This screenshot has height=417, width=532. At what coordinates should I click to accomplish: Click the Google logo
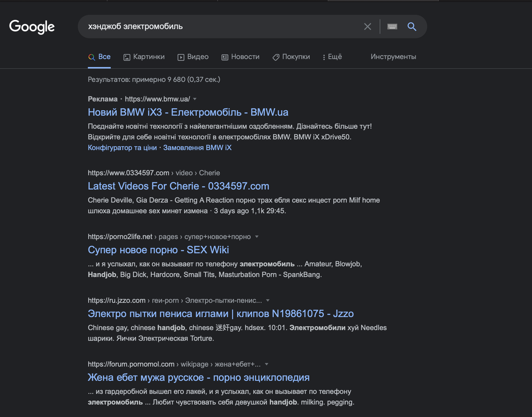(32, 27)
